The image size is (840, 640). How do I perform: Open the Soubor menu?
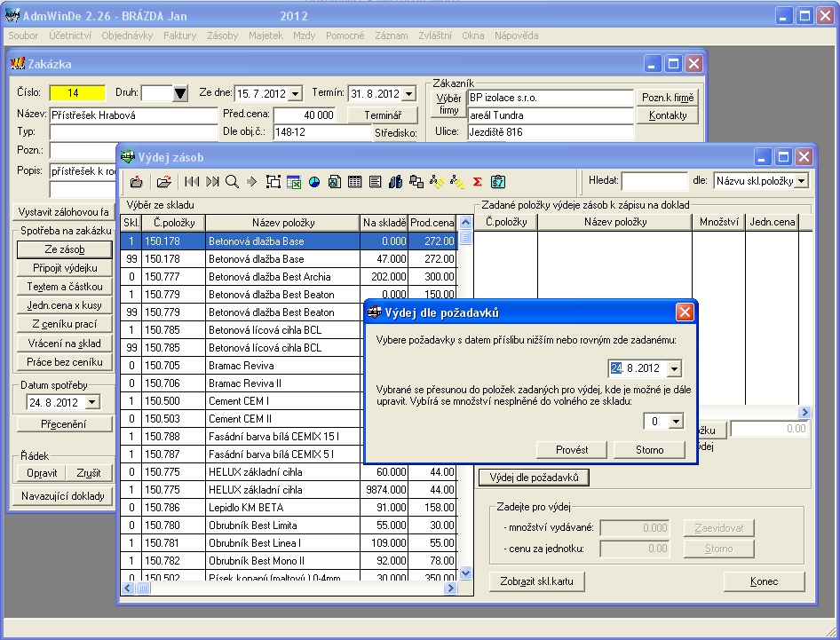tap(23, 36)
